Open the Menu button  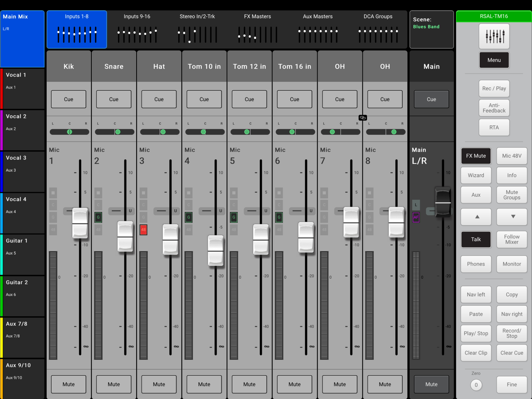tap(494, 60)
